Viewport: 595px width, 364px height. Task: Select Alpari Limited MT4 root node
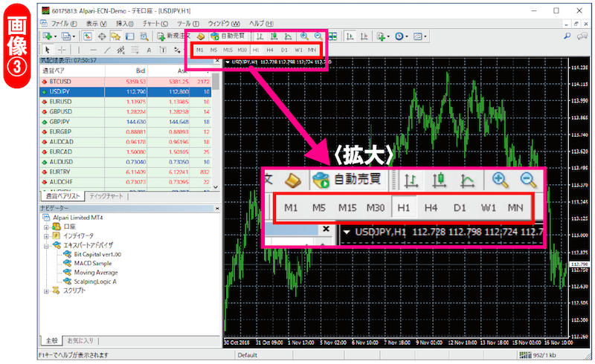point(78,218)
